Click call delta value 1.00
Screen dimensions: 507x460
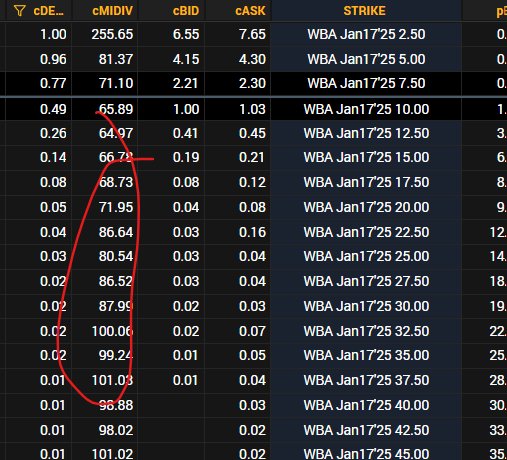click(53, 34)
